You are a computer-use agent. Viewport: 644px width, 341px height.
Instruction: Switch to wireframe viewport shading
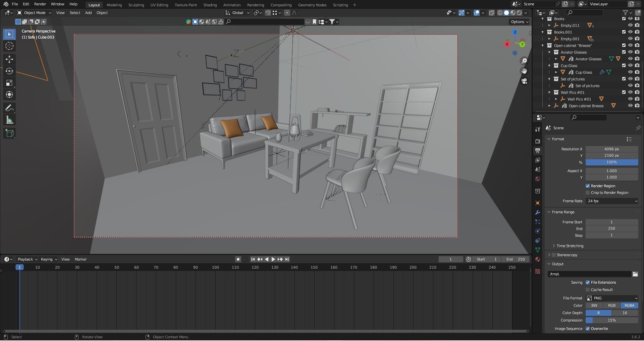tap(500, 13)
